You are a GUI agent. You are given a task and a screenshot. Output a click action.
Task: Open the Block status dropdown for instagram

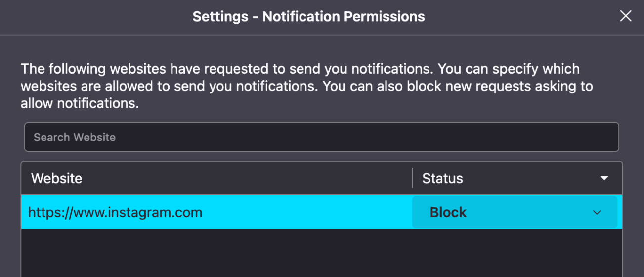(x=514, y=212)
